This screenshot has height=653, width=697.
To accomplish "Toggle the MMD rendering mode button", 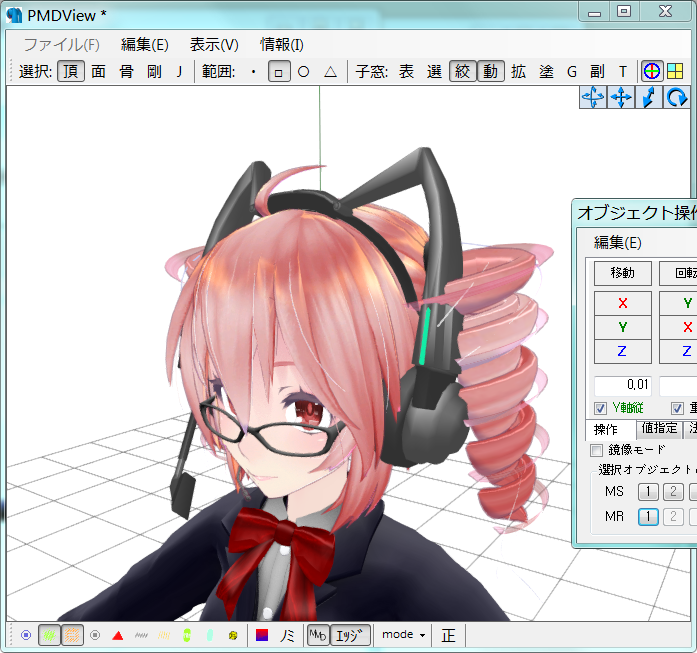I will tap(318, 635).
